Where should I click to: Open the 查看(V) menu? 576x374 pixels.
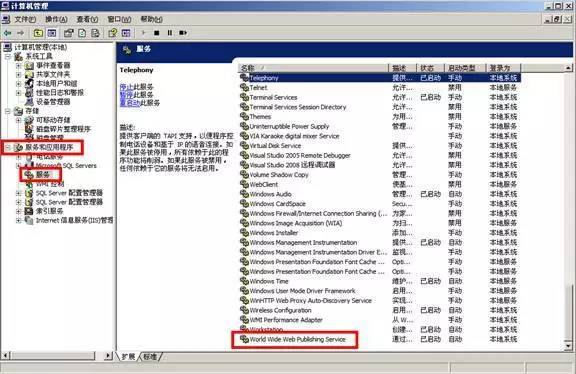click(87, 19)
